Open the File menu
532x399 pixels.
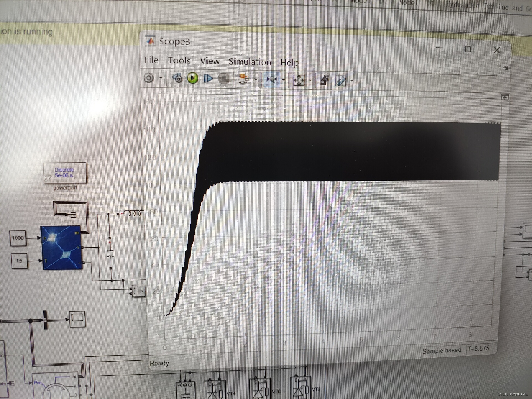151,60
